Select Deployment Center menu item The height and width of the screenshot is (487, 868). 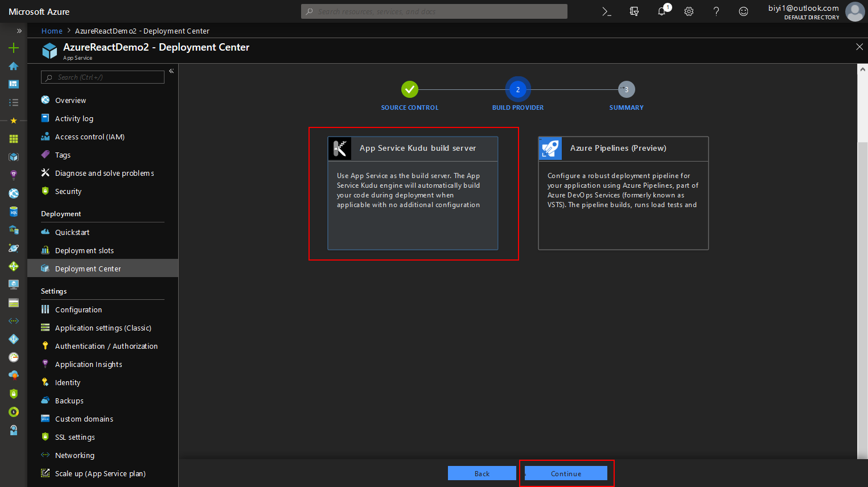point(102,269)
